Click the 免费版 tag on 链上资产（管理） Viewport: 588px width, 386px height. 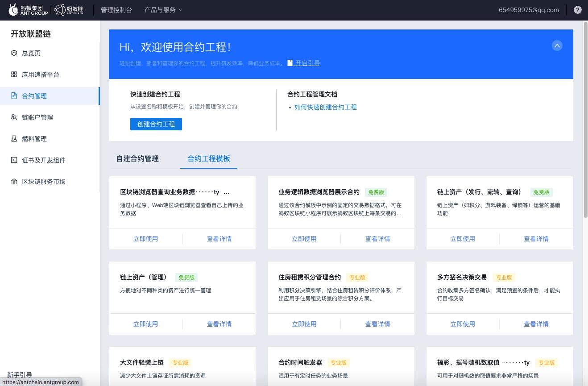click(186, 278)
